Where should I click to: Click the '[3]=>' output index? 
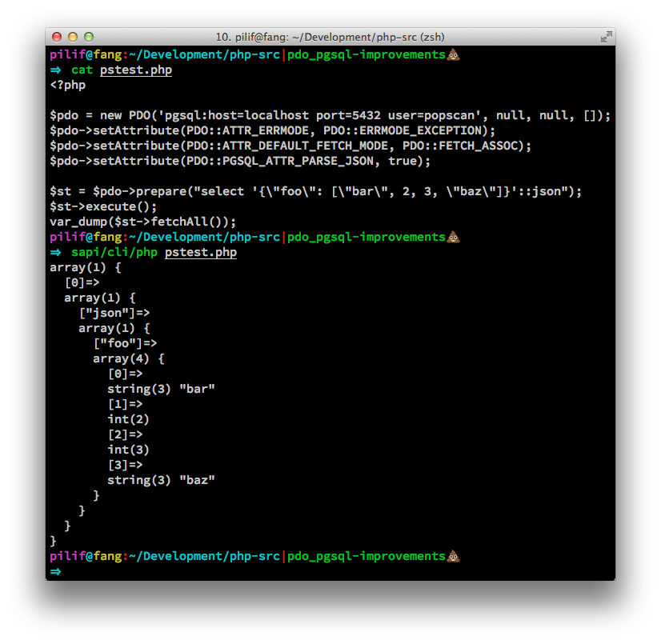[x=125, y=465]
